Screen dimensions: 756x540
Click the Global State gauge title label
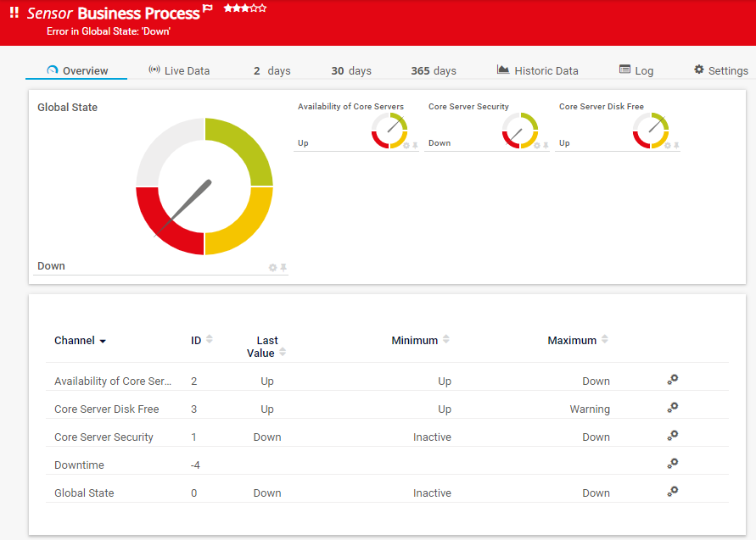point(68,108)
